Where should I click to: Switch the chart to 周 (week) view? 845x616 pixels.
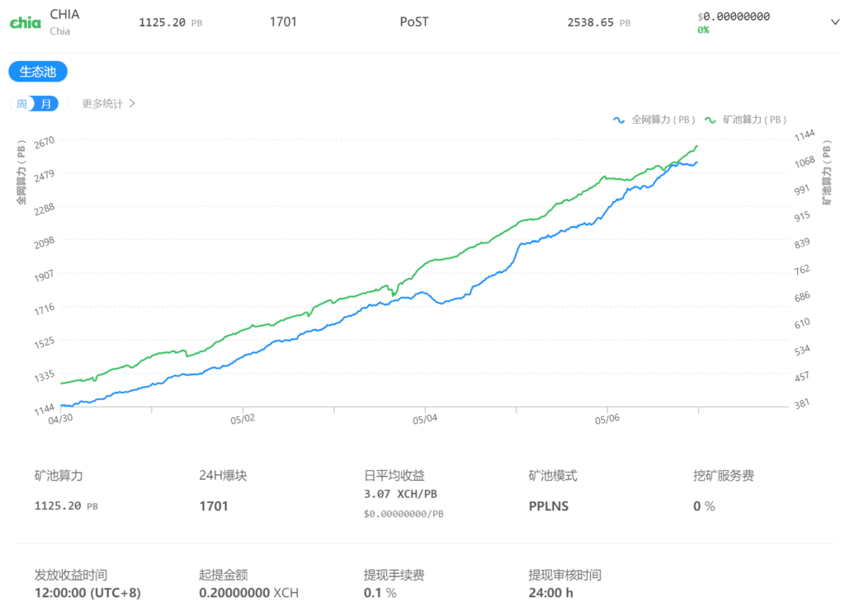tap(22, 104)
